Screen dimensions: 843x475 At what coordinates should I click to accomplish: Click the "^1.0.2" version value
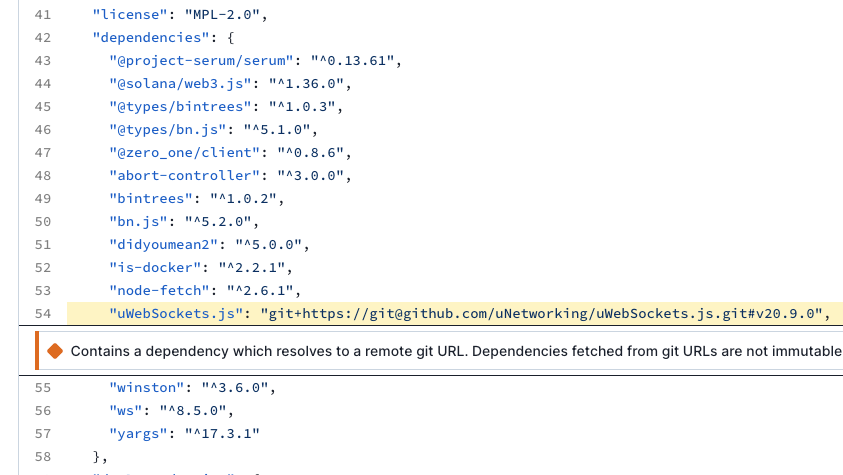(244, 199)
